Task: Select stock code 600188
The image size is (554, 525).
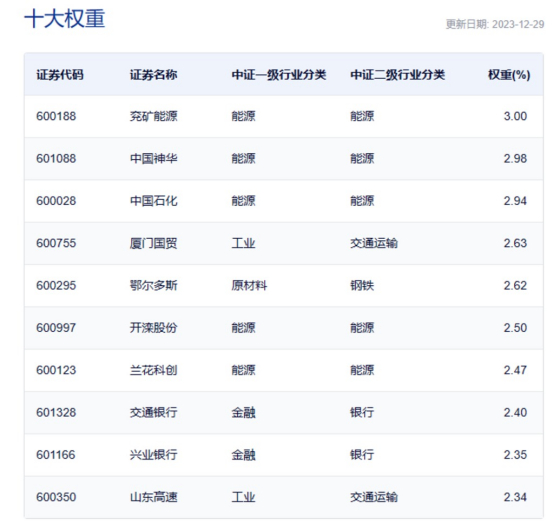Action: click(56, 116)
